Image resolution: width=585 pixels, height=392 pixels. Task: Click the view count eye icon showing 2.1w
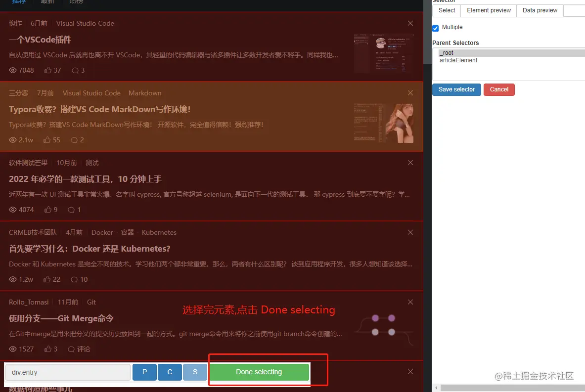tap(13, 140)
